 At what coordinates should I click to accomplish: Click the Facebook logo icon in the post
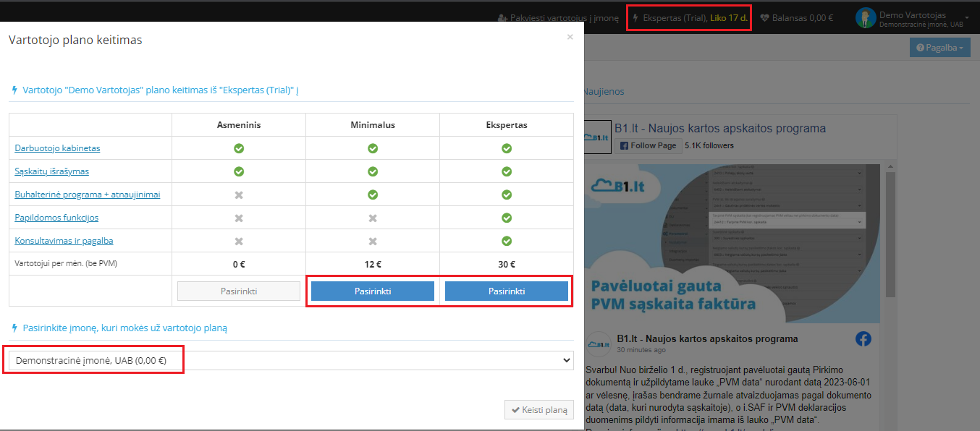tap(863, 339)
